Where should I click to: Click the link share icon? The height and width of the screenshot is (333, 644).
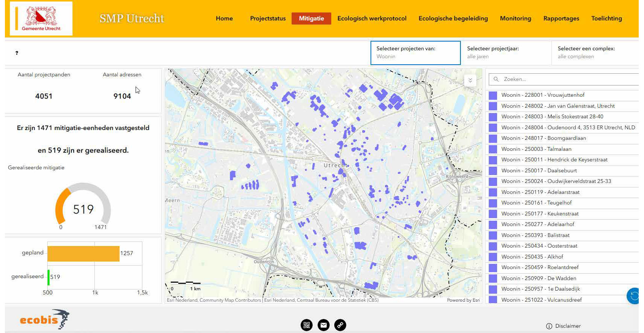click(x=340, y=325)
